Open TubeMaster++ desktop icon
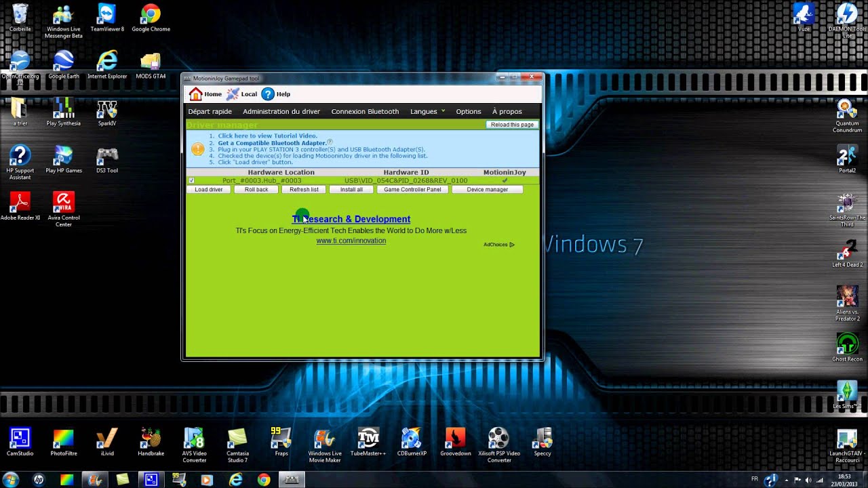Screen dimensions: 868x488 (x=368, y=442)
